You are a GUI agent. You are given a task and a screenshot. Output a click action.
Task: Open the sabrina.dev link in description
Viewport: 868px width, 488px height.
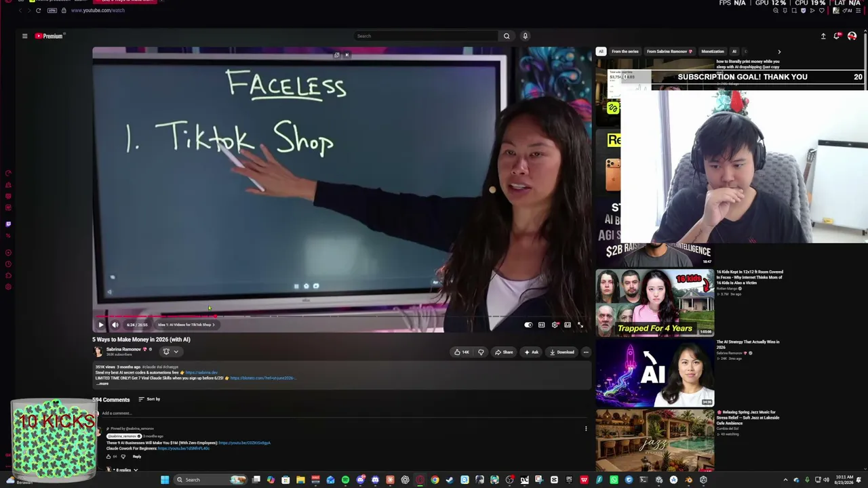pos(202,373)
